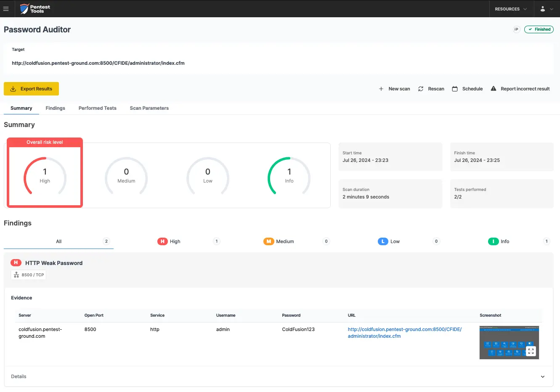
Task: Switch to the Summary tab
Action: pyautogui.click(x=21, y=108)
